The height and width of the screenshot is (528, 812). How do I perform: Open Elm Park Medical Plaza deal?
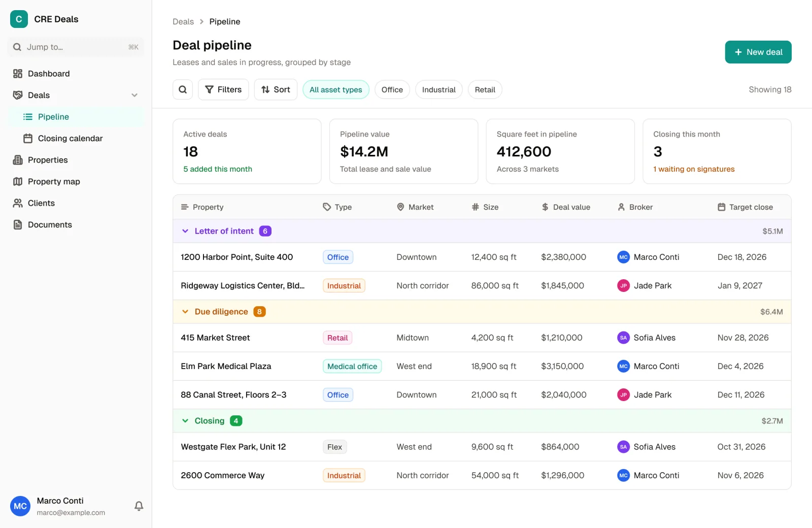pos(226,366)
